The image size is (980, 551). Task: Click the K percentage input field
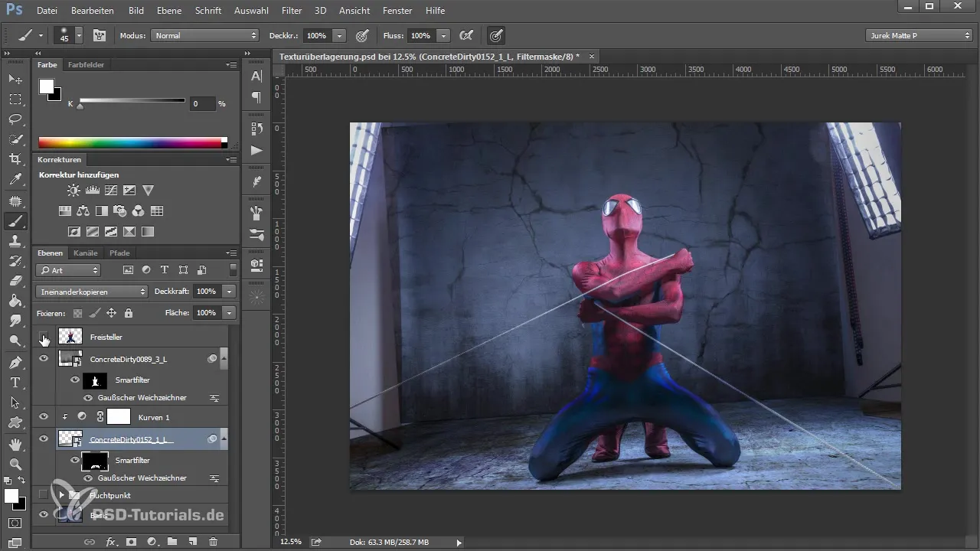click(202, 103)
